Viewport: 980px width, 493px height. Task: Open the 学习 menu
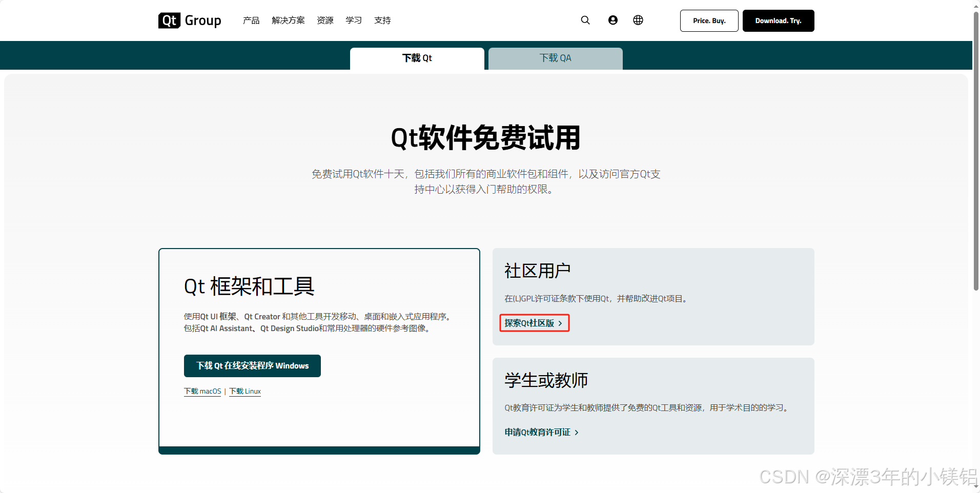(x=354, y=20)
